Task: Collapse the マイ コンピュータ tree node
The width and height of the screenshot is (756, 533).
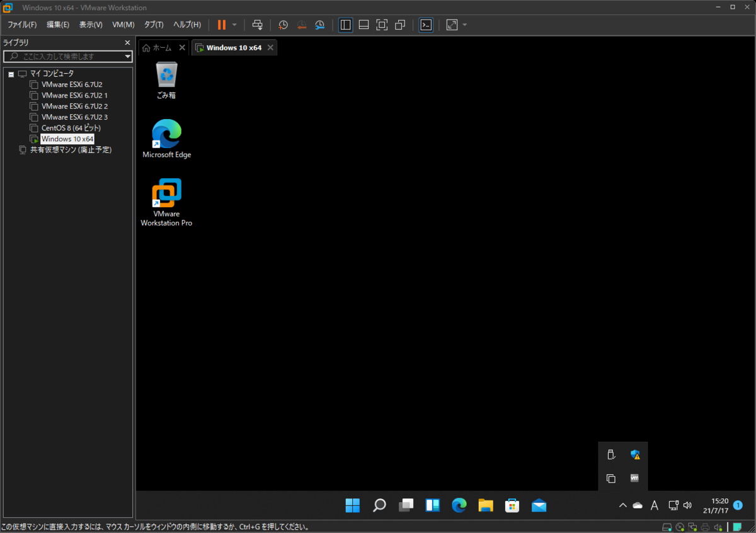Action: pos(11,74)
